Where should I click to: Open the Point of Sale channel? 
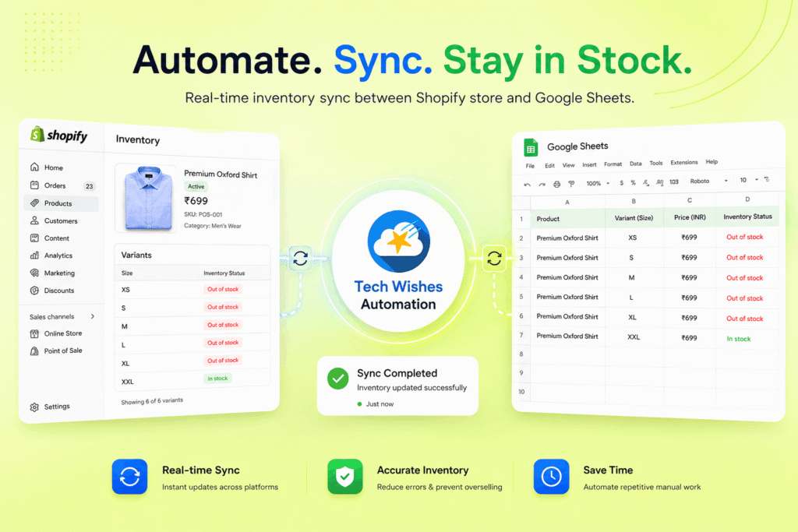coord(56,351)
